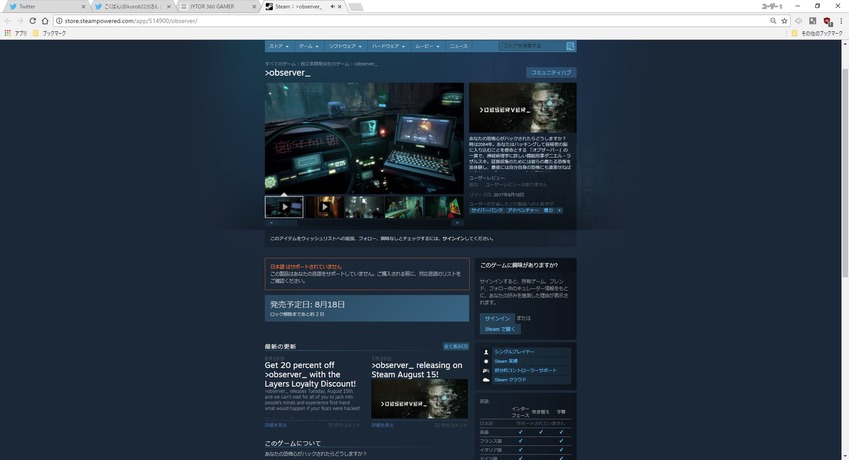Image resolution: width=849 pixels, height=460 pixels.
Task: Click the >OBSERVER_ news post image
Action: [420, 399]
